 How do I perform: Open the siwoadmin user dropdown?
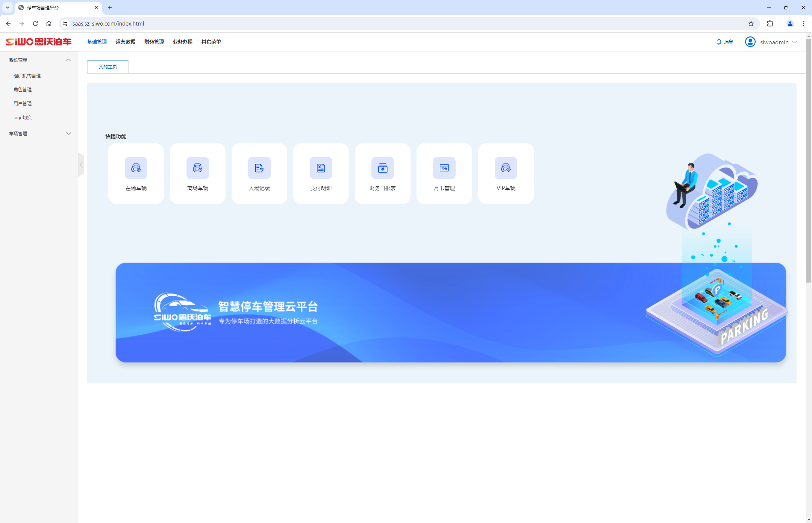[774, 42]
